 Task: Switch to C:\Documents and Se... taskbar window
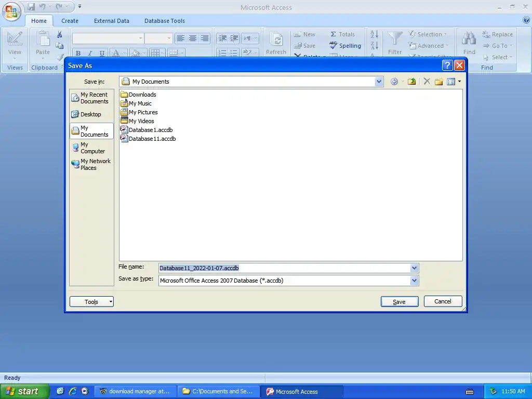219,391
